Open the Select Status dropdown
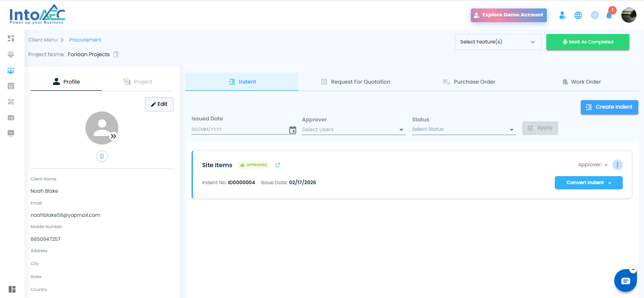 [464, 129]
